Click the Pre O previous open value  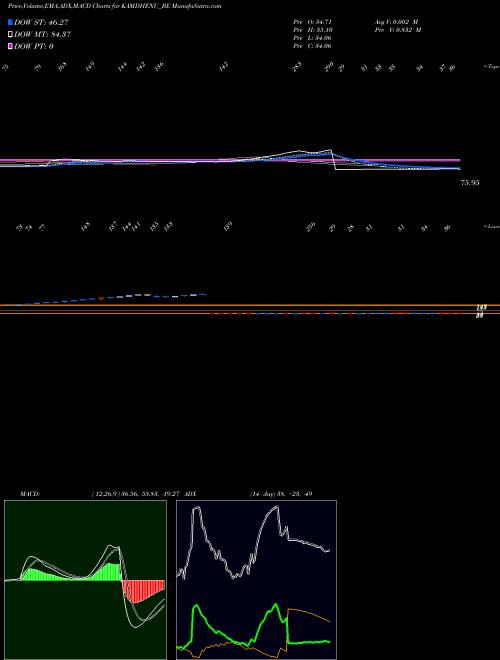313,22
